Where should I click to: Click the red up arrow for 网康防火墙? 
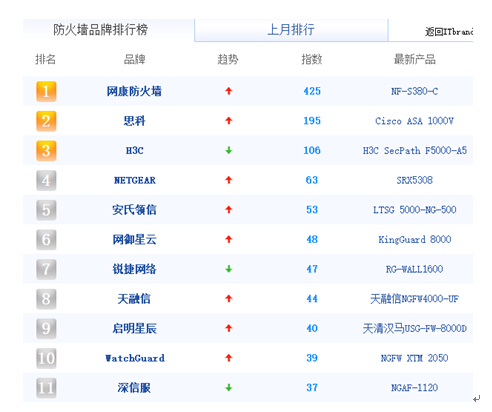[229, 91]
